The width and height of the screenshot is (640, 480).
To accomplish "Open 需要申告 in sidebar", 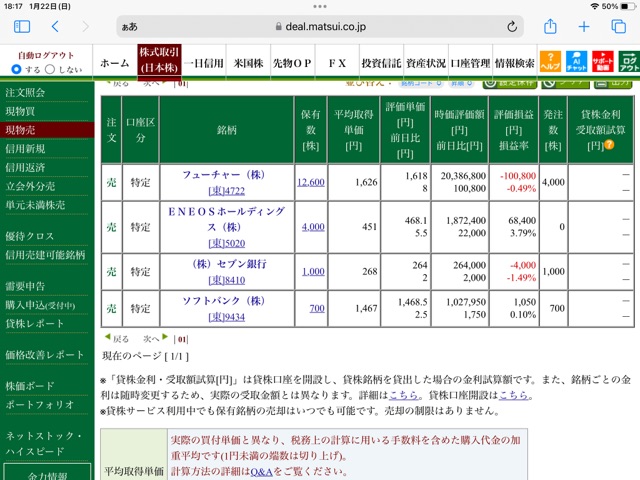I will pos(25,286).
